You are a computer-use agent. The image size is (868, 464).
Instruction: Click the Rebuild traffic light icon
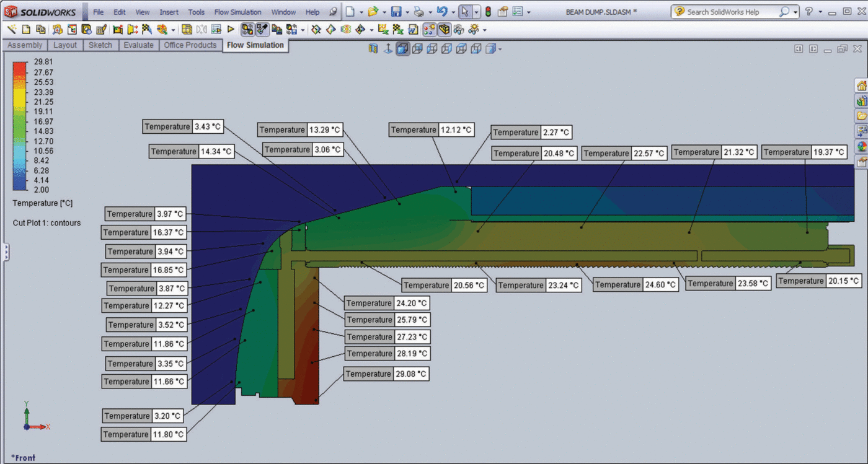point(488,12)
